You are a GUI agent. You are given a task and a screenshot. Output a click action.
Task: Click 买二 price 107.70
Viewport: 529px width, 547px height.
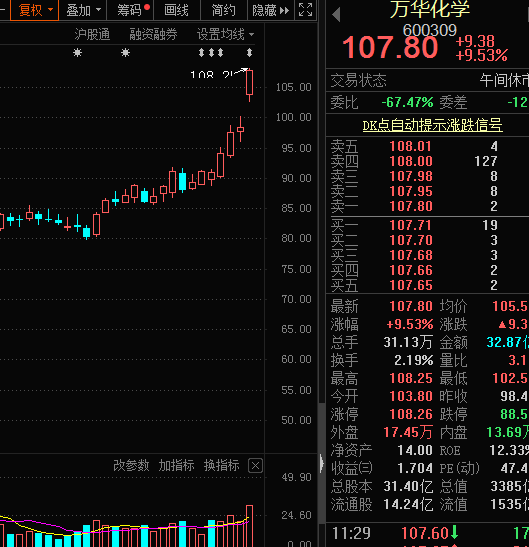(x=411, y=240)
